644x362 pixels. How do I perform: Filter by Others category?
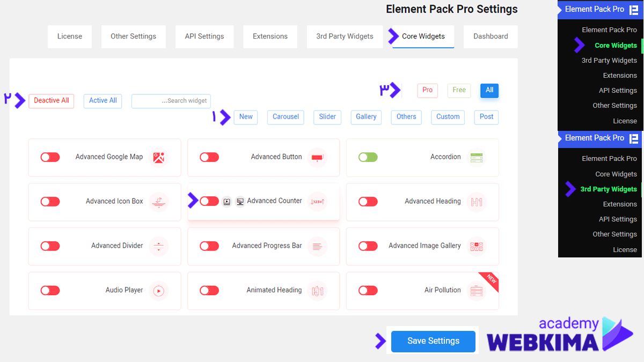click(406, 117)
